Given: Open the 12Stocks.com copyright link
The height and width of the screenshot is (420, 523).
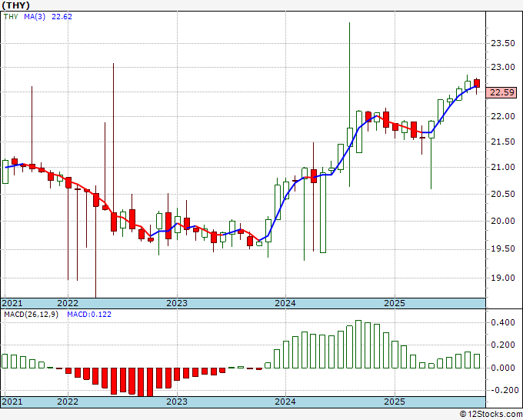Looking at the screenshot, I should (x=491, y=415).
